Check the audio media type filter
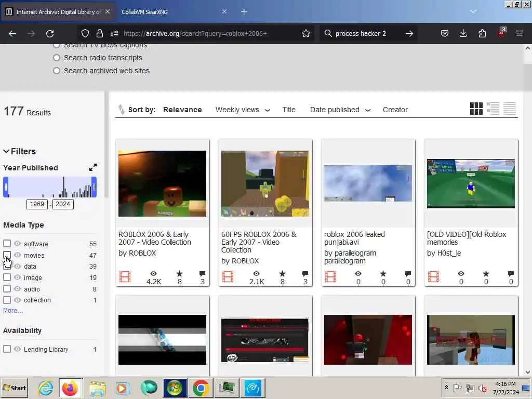 (7, 289)
